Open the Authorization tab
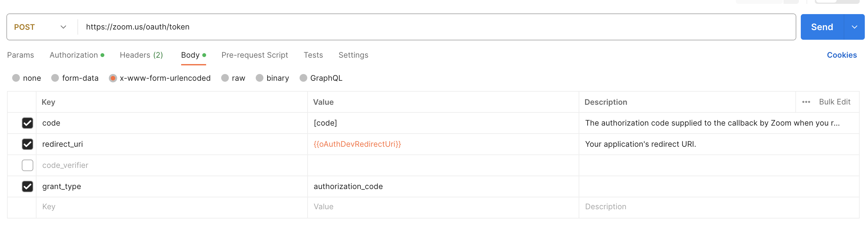Screen dimensions: 868x248 (74, 55)
